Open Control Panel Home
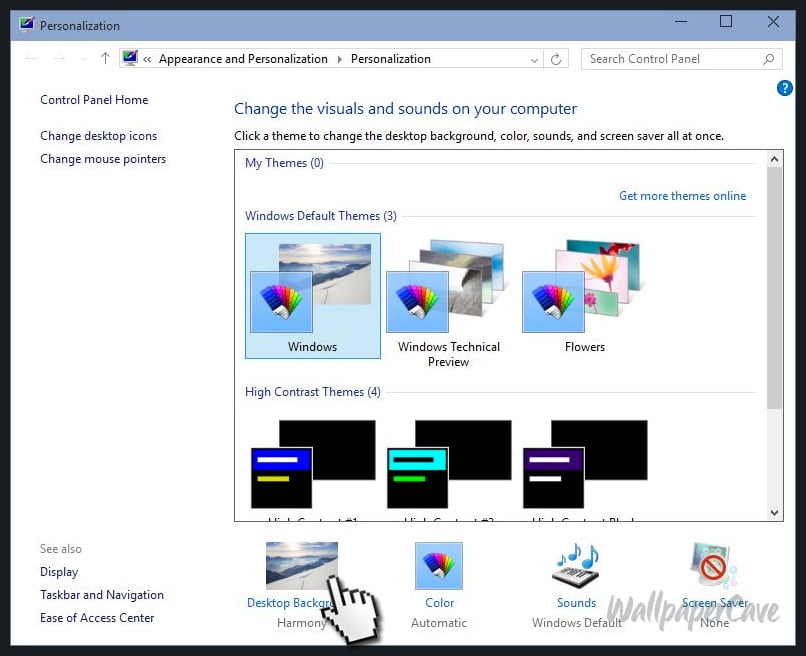806x656 pixels. [x=94, y=100]
